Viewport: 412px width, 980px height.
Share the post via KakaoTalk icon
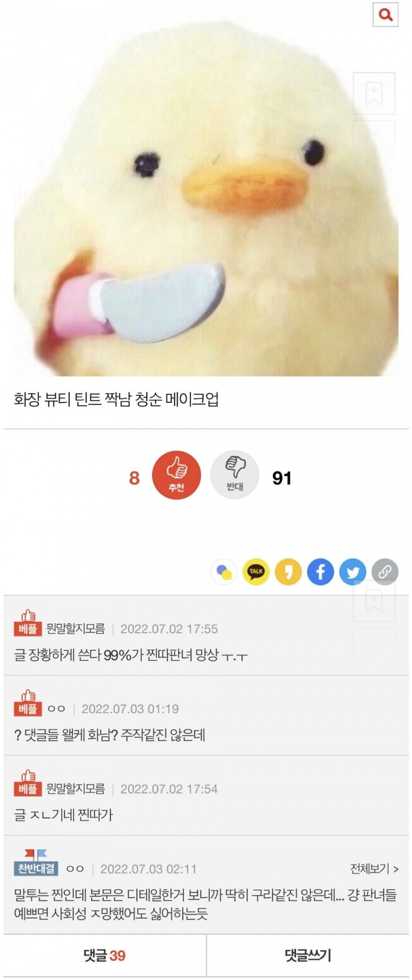click(256, 571)
